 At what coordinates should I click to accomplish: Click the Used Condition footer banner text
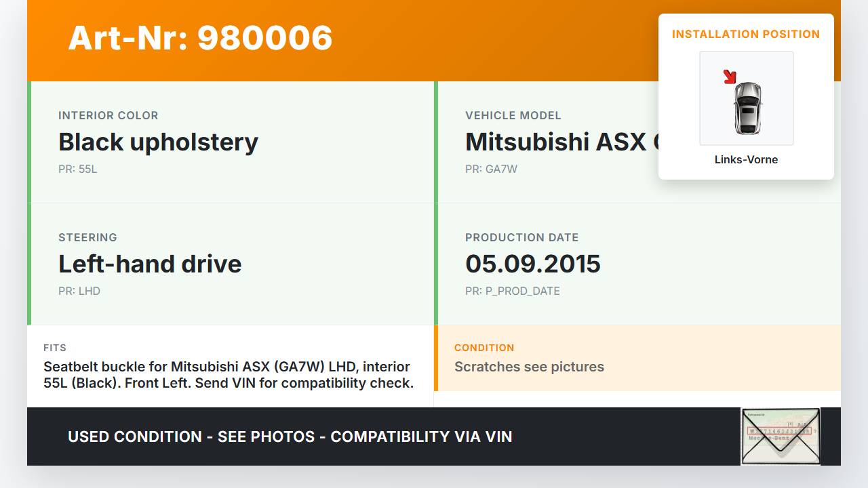(x=290, y=437)
